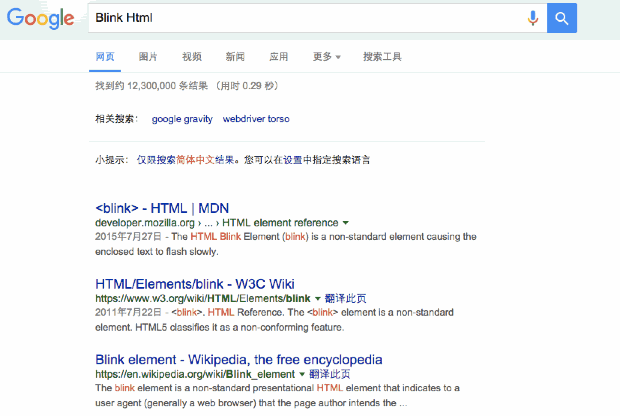Expand arrow next to developer.mozilla.org URL
Image resolution: width=620 pixels, height=416 pixels.
pyautogui.click(x=346, y=223)
